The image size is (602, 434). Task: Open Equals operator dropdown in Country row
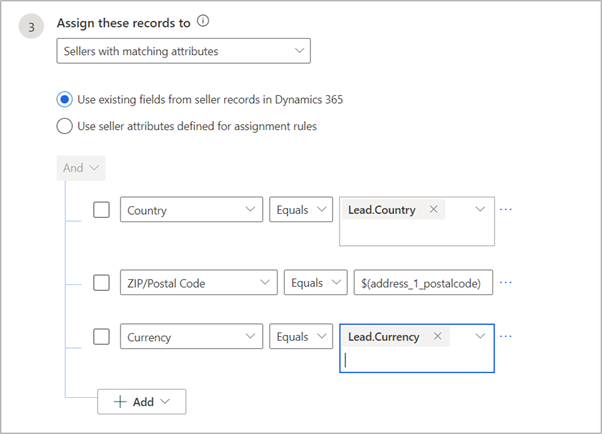click(x=301, y=210)
